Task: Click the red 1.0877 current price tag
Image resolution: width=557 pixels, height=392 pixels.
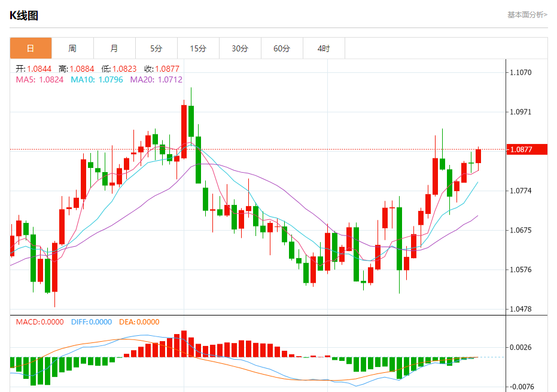Action: (x=527, y=149)
